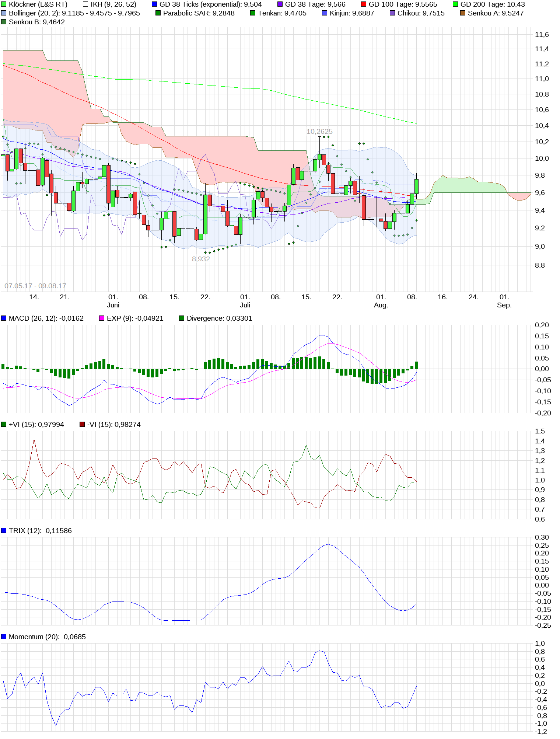560x739 pixels.
Task: Select the "Senkou B: 9,4642" label
Action: pyautogui.click(x=37, y=22)
